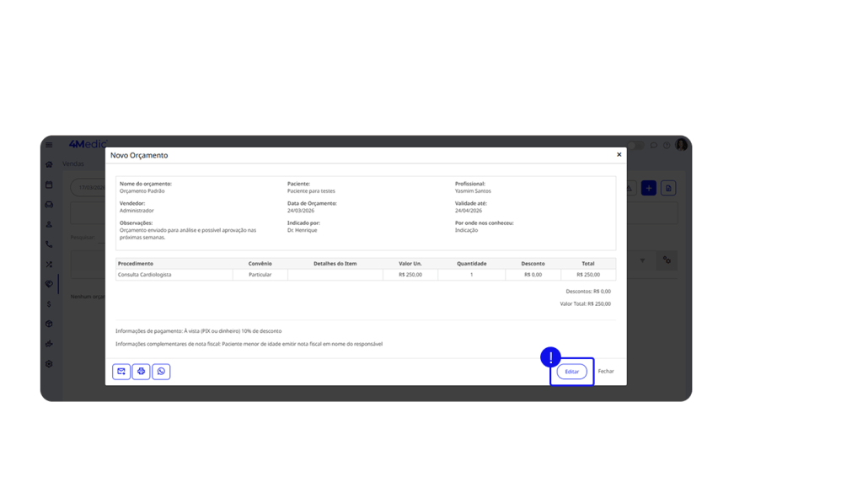Close Novo Orçamento dialog with X
This screenshot has height=504, width=863.
point(619,155)
